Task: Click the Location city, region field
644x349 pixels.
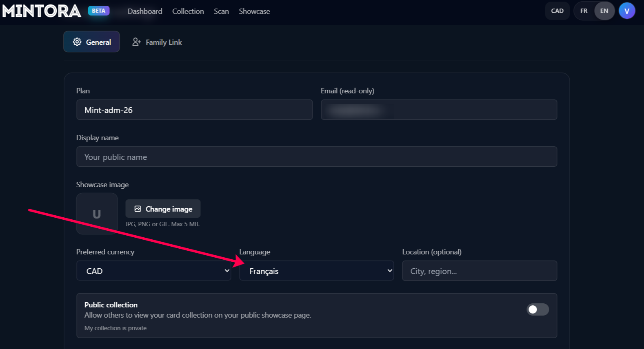Action: click(479, 271)
